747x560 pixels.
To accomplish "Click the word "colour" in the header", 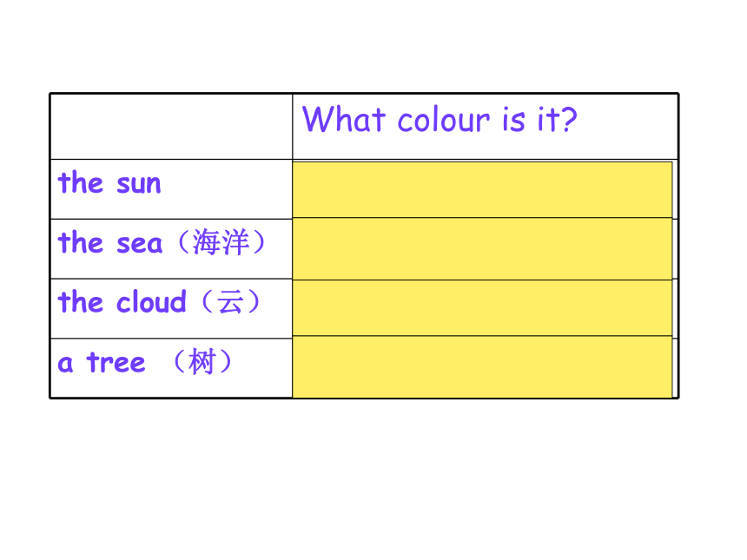I will [444, 120].
